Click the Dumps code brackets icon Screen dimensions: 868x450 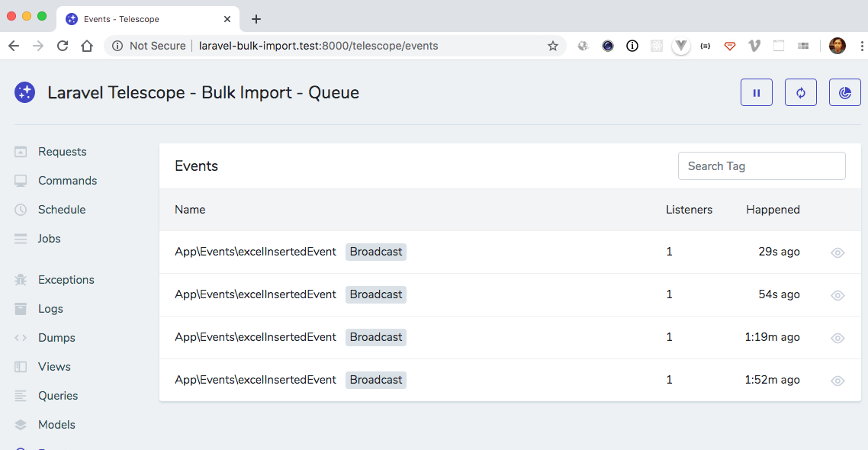click(x=21, y=338)
